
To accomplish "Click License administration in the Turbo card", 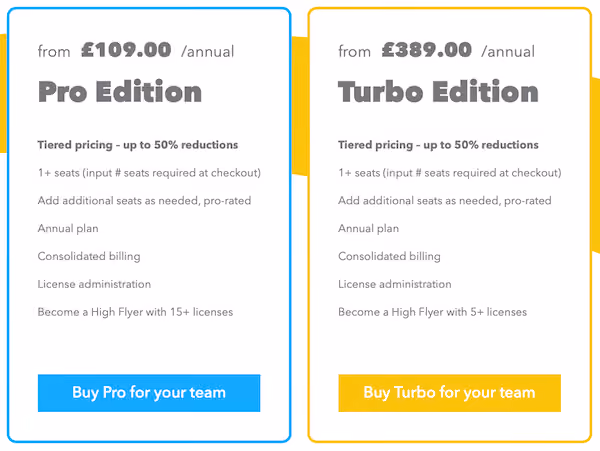I will click(395, 284).
